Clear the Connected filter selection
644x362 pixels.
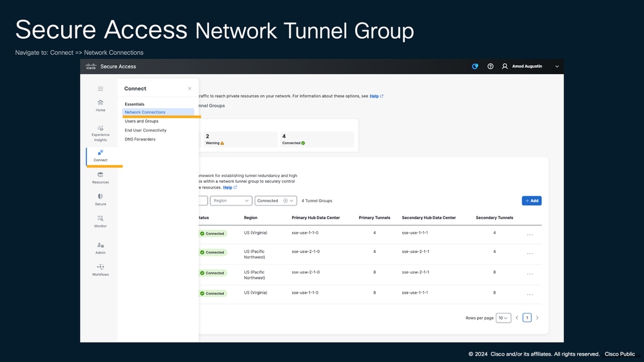pyautogui.click(x=285, y=201)
